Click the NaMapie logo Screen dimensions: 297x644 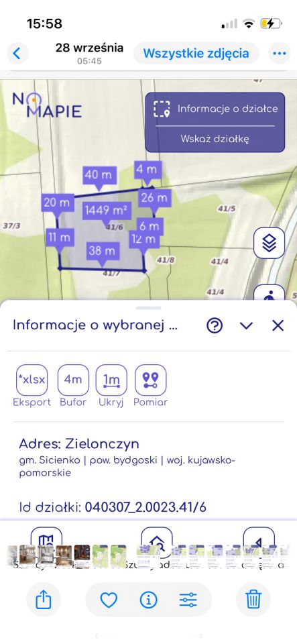(x=47, y=105)
